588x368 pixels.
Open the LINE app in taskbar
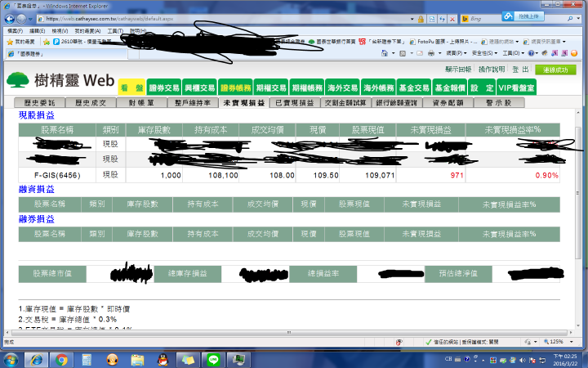click(213, 360)
